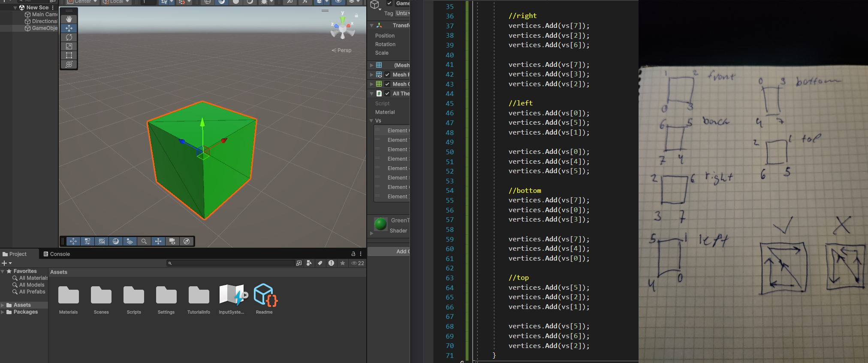Screen dimensions: 868x363
Task: Collapse the New Scene hierarchy
Action: 15,7
